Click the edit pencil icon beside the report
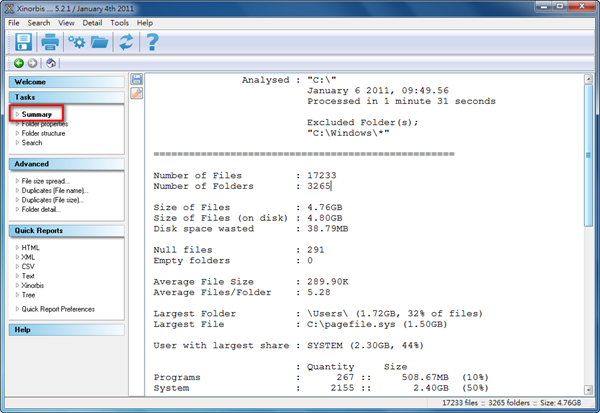Viewport: 600px width, 413px height. (x=137, y=93)
